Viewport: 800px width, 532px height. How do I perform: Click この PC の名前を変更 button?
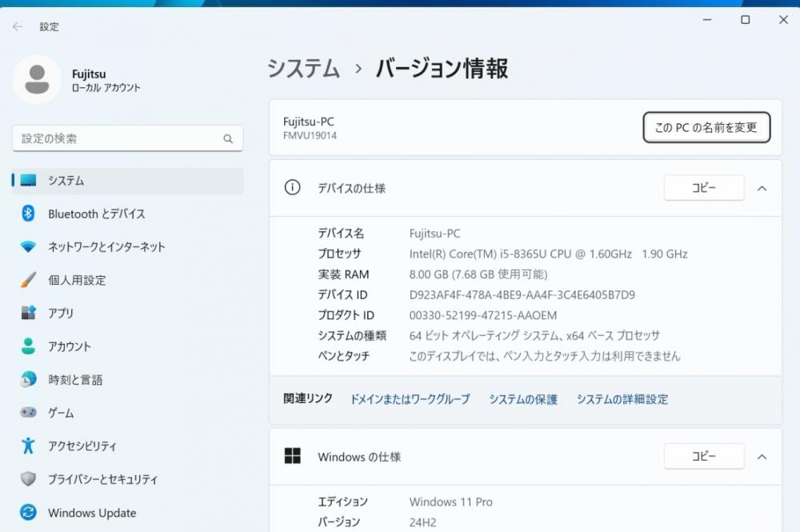[x=706, y=127]
